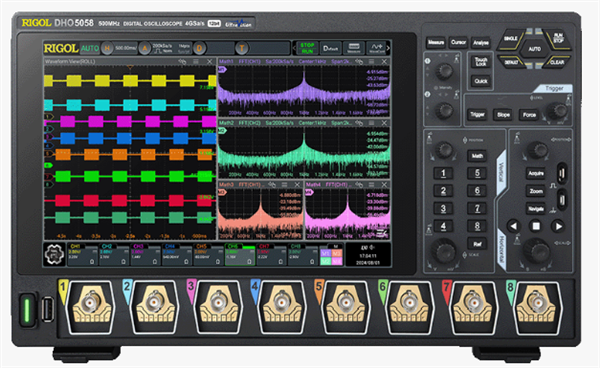Tap the Force trigger key
Screen dimensions: 600x368
click(x=530, y=114)
